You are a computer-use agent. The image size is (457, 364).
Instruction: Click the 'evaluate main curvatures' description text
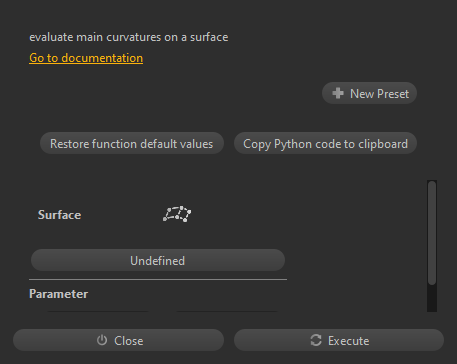(x=129, y=37)
